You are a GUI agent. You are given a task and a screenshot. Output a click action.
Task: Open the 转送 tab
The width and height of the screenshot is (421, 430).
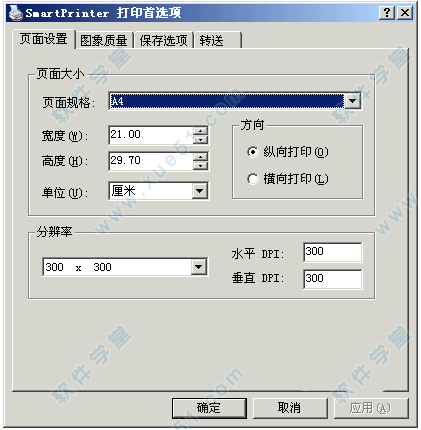218,41
